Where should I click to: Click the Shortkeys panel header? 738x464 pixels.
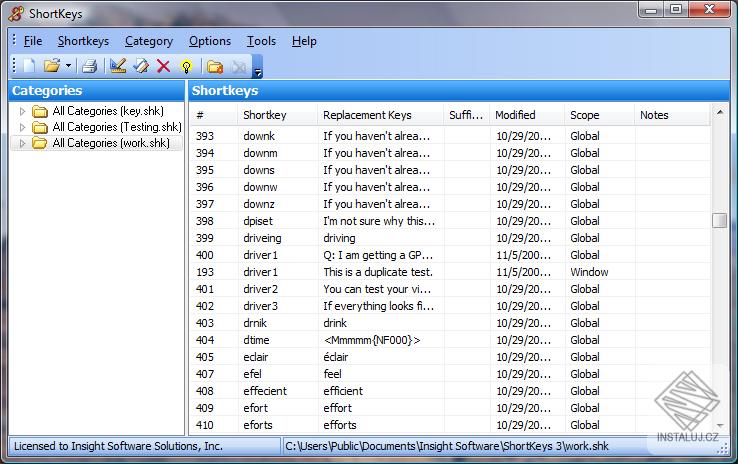coord(459,90)
